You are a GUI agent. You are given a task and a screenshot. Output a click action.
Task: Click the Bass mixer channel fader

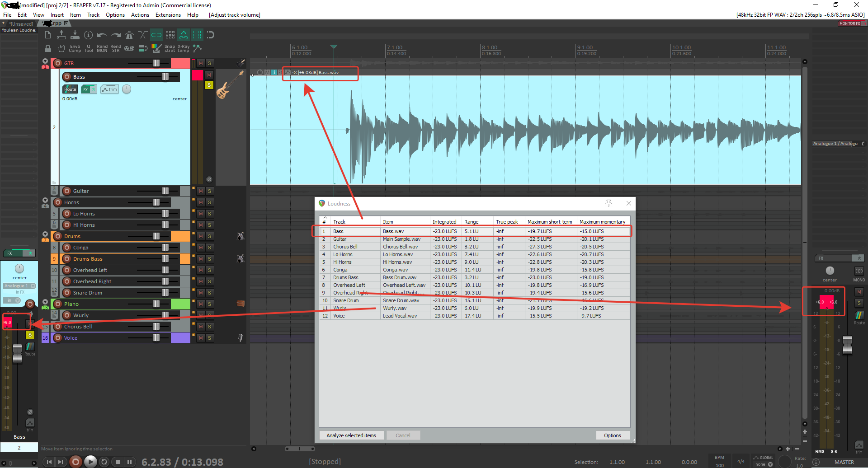pos(17,353)
